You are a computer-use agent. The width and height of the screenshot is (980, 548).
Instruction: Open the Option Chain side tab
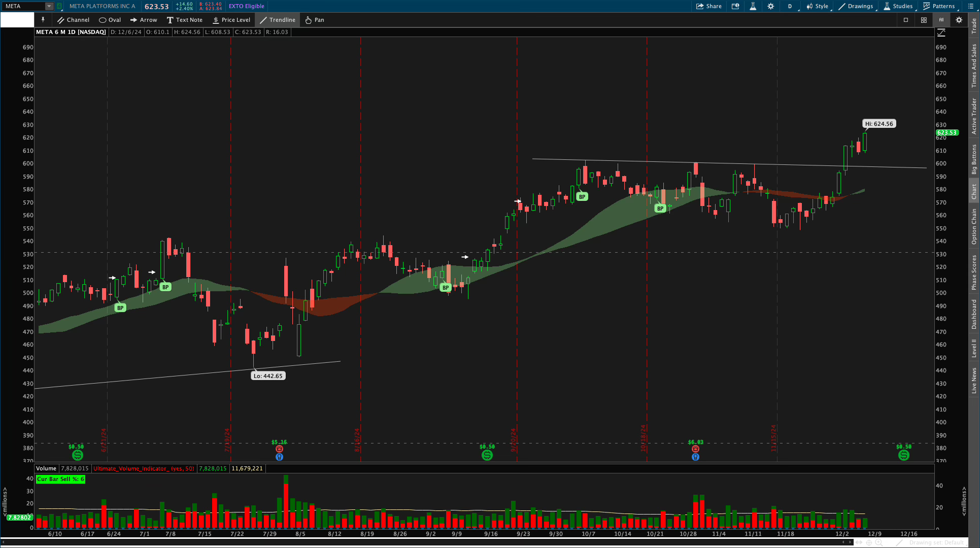coord(974,226)
